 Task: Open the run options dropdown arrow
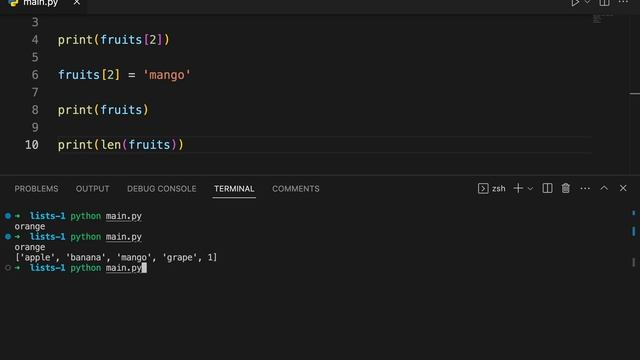click(x=587, y=2)
